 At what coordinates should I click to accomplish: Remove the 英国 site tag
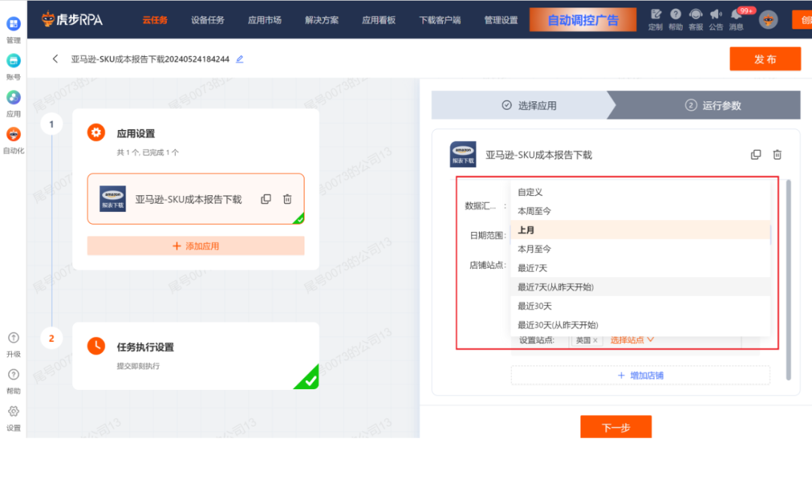595,340
